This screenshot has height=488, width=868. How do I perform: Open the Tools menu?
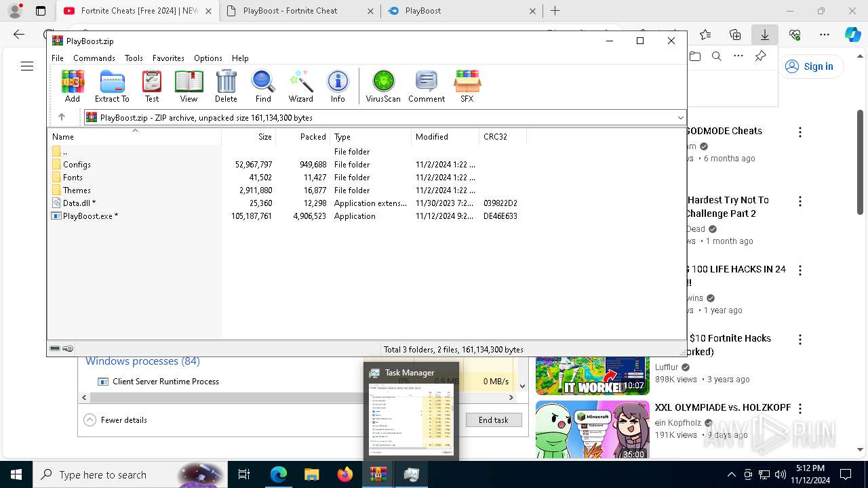click(x=134, y=58)
